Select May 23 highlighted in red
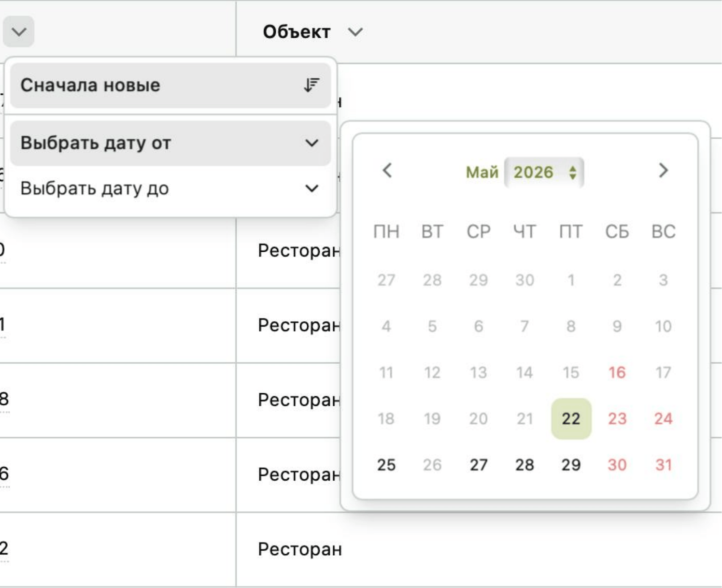The height and width of the screenshot is (588, 722). tap(617, 419)
